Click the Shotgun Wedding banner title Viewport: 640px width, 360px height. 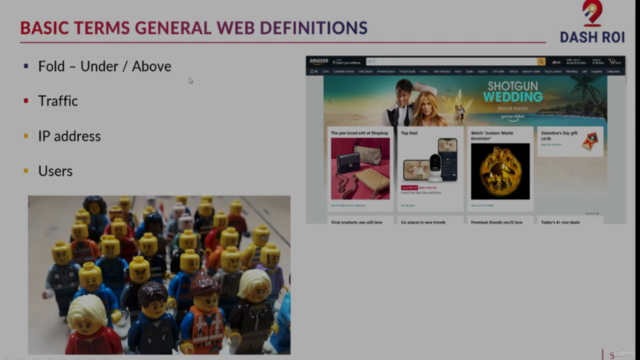513,91
